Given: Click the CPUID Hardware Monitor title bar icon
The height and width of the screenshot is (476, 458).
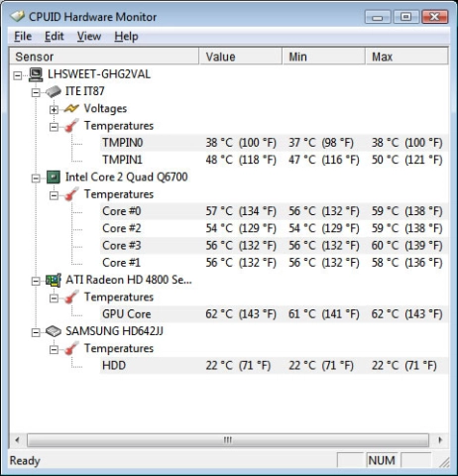Looking at the screenshot, I should (17, 16).
